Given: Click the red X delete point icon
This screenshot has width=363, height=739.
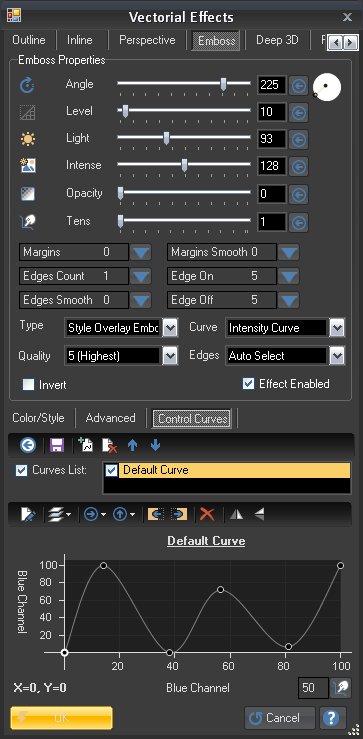Looking at the screenshot, I should 207,514.
